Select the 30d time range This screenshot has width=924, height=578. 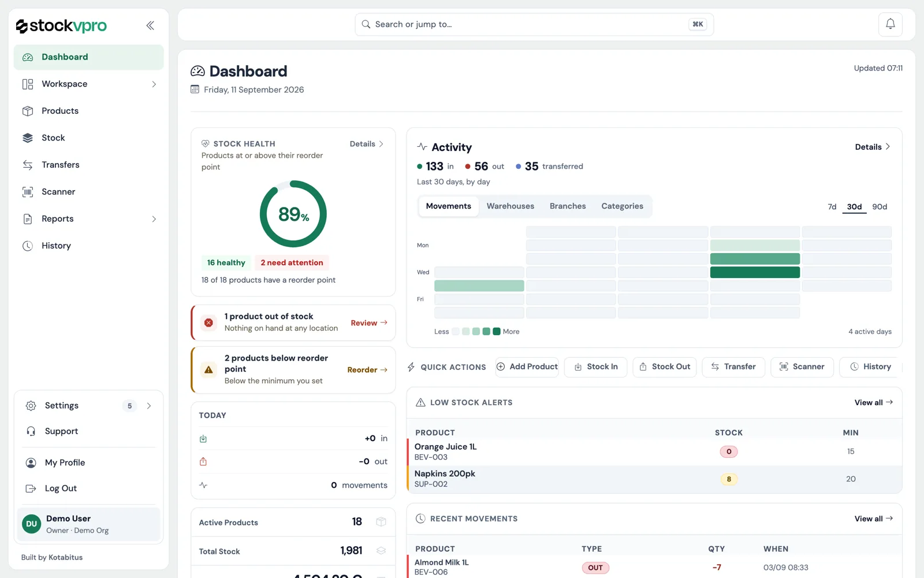pyautogui.click(x=854, y=207)
